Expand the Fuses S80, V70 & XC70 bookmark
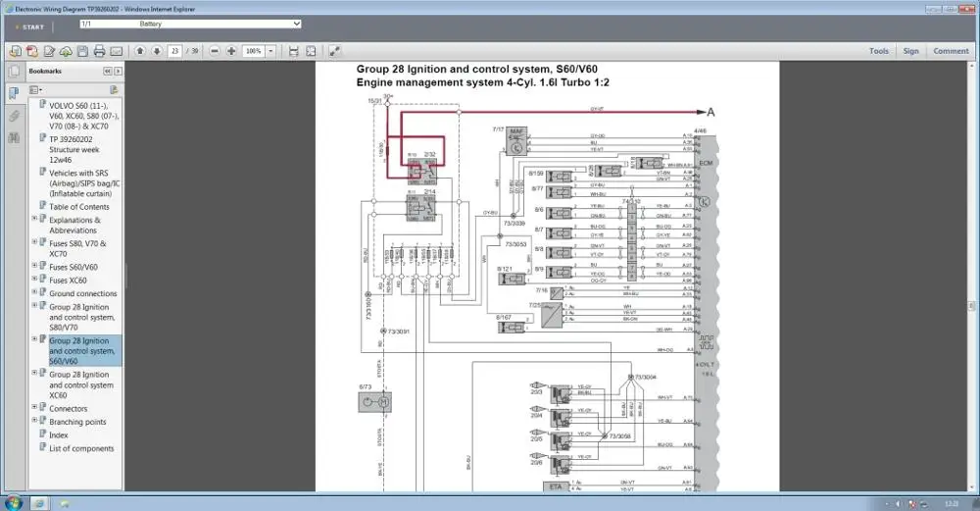The width and height of the screenshot is (980, 511). (x=34, y=242)
